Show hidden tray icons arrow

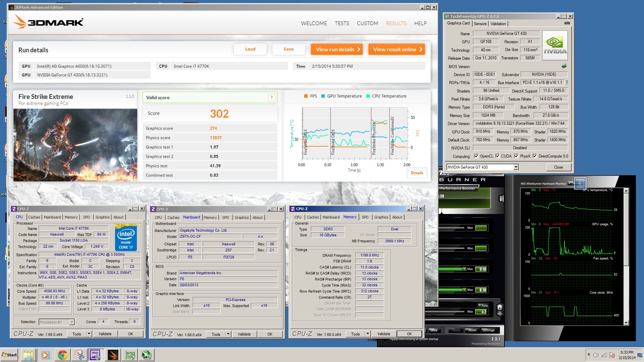[x=588, y=355]
